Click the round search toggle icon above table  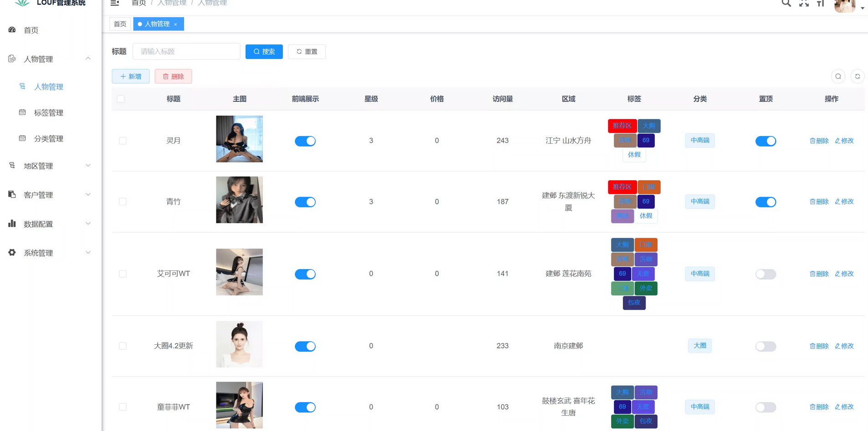click(838, 77)
